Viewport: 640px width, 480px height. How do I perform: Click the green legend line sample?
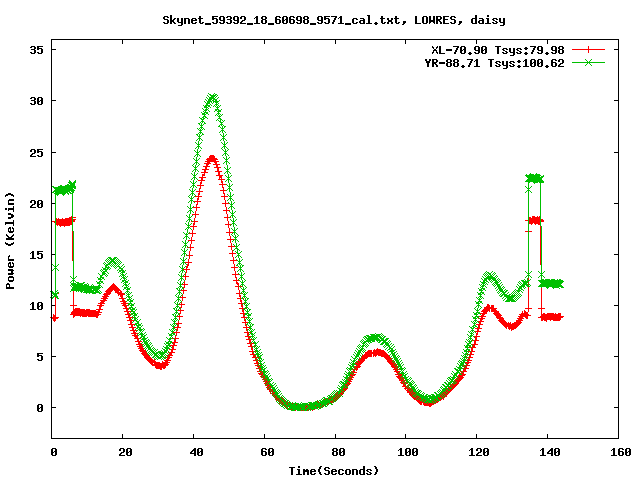[x=588, y=63]
